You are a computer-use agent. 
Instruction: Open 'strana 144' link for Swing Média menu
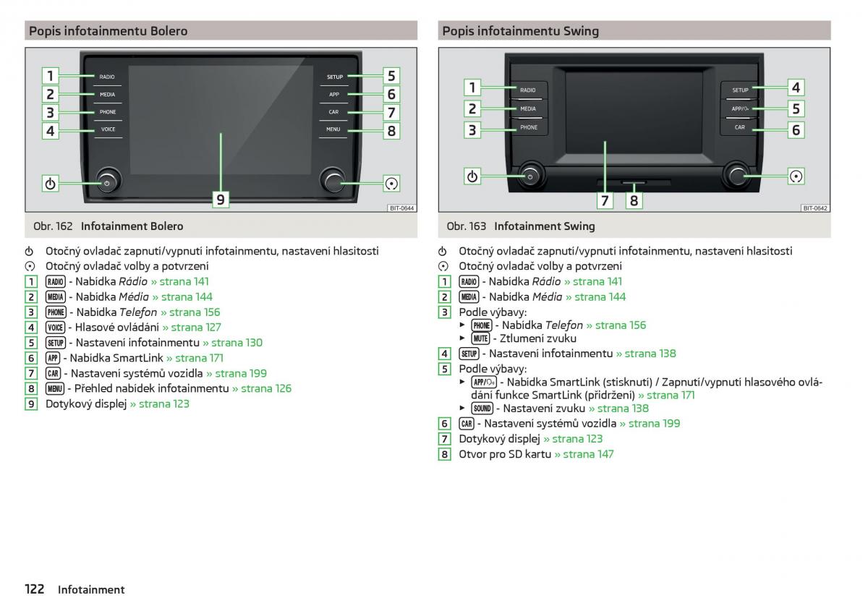595,296
